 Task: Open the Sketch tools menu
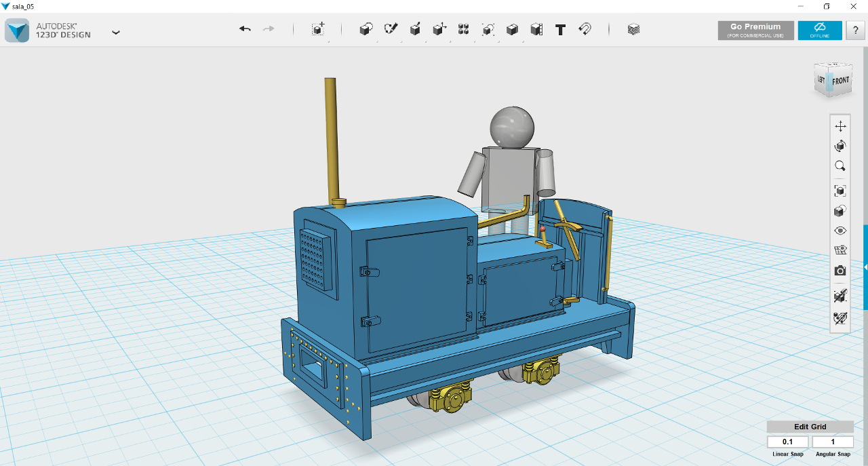point(391,29)
